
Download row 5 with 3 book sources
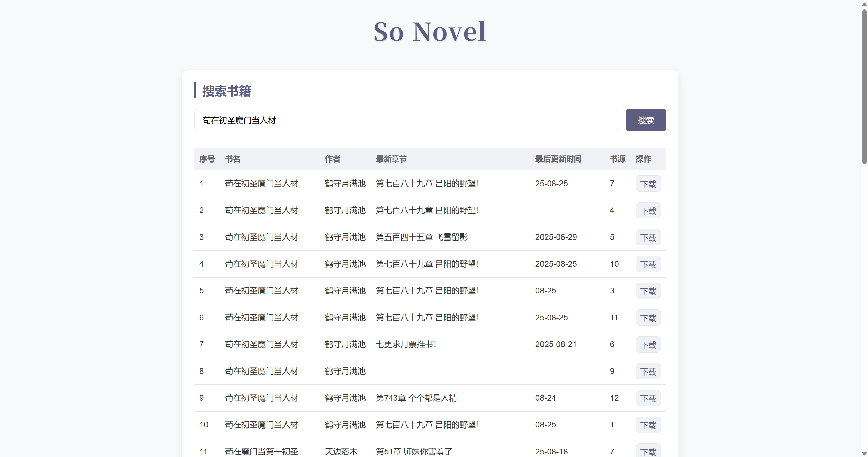tap(648, 290)
